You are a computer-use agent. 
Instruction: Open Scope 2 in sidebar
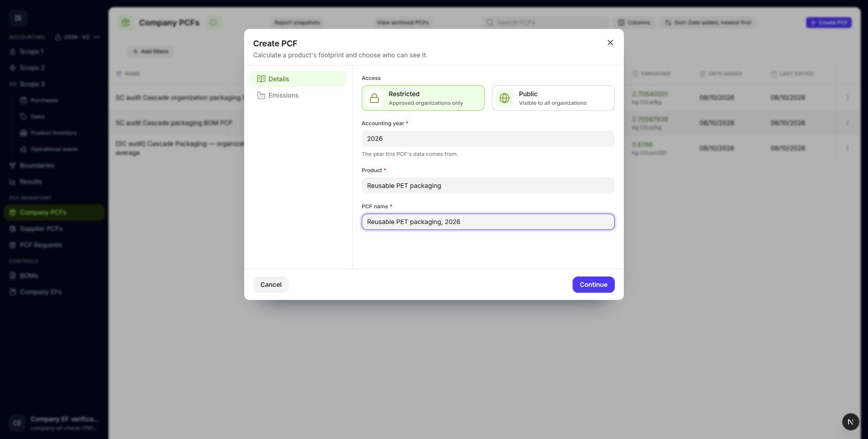54,68
